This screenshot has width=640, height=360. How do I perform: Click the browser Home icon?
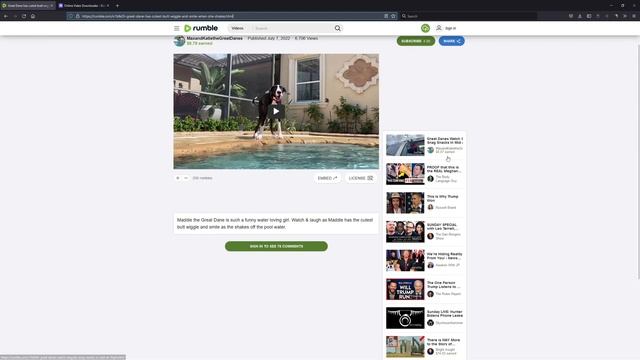click(x=33, y=16)
